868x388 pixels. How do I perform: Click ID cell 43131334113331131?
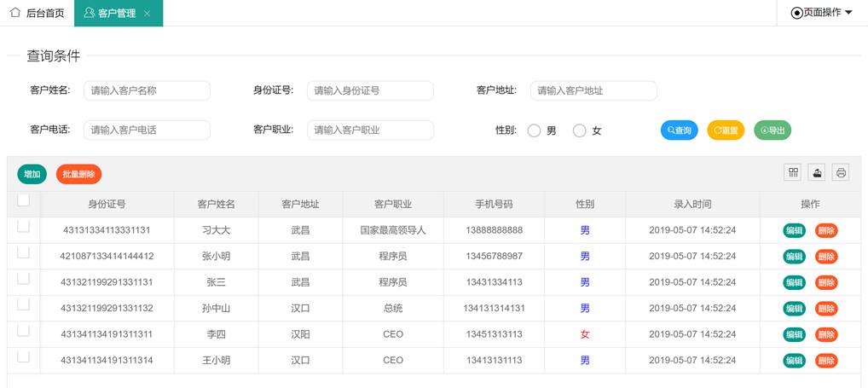pyautogui.click(x=107, y=230)
